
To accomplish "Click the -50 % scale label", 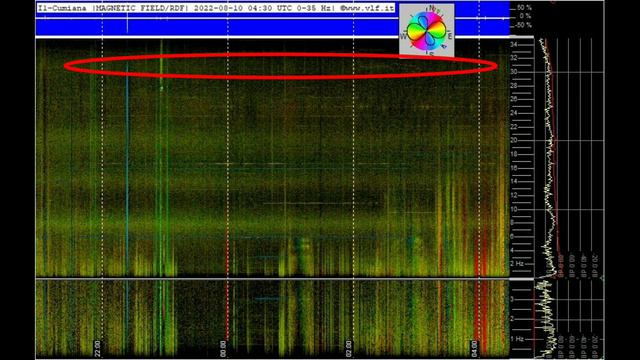I will tap(524, 25).
